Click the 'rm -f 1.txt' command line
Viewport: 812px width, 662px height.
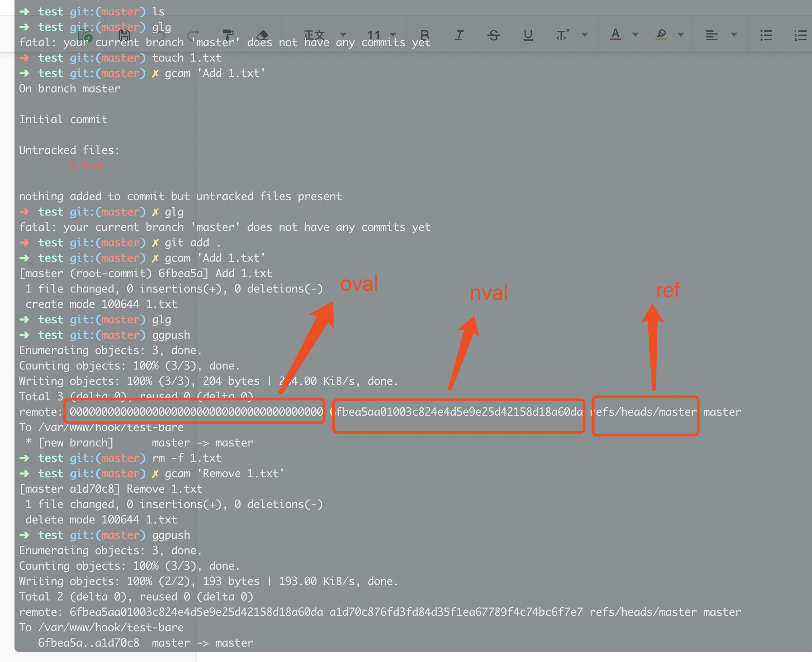pos(120,458)
